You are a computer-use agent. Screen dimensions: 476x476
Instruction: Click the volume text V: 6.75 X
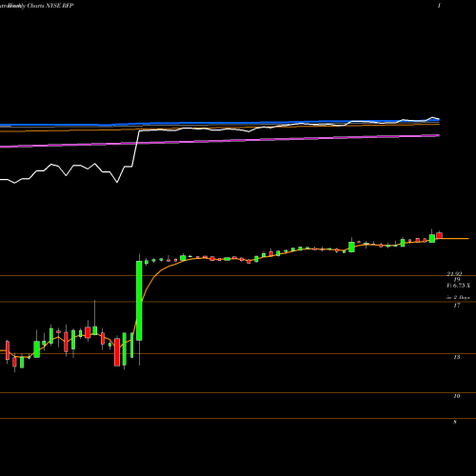(x=458, y=286)
